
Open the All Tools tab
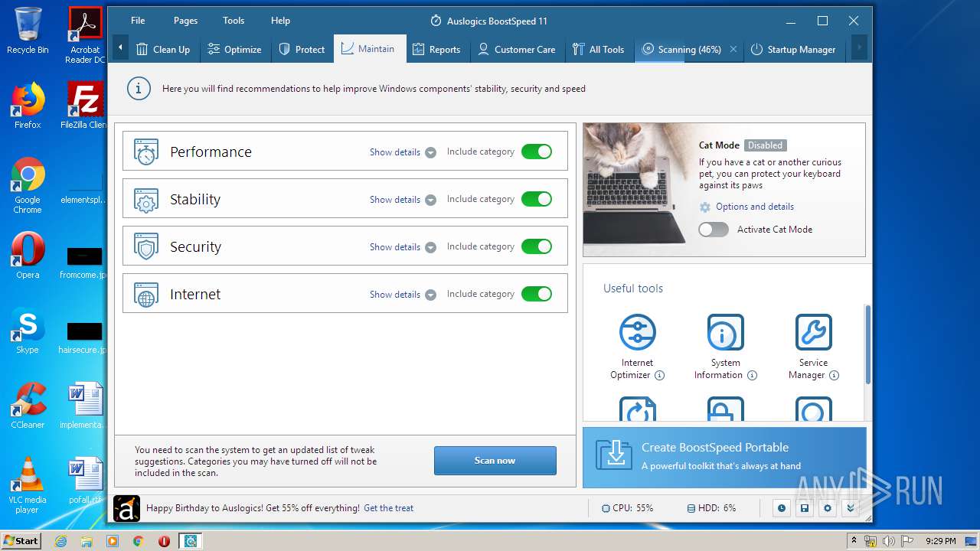[x=599, y=49]
